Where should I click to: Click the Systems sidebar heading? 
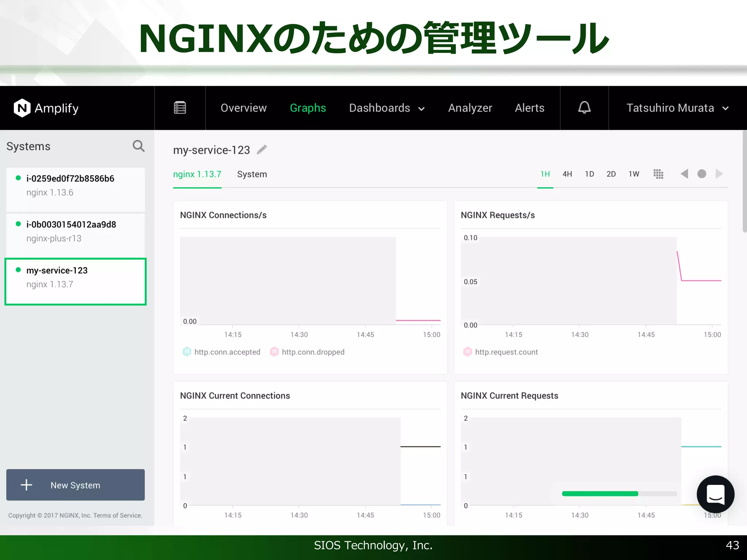28,146
